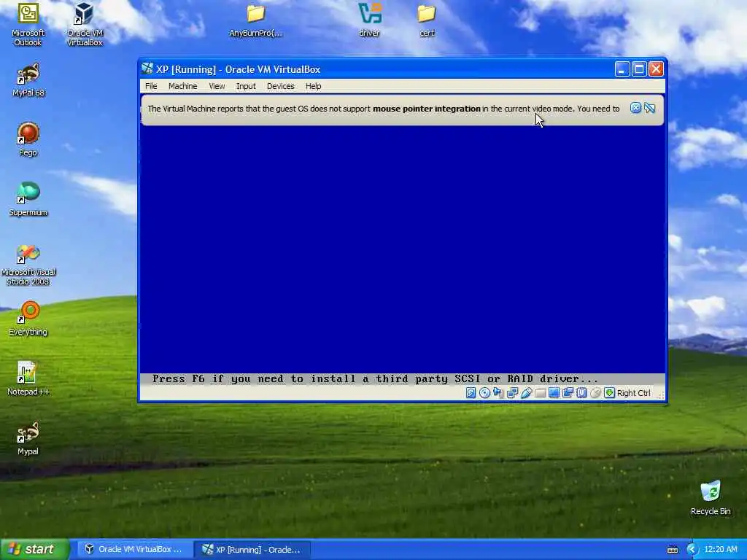Select the Microsoft Outlook desktop icon

[x=28, y=24]
